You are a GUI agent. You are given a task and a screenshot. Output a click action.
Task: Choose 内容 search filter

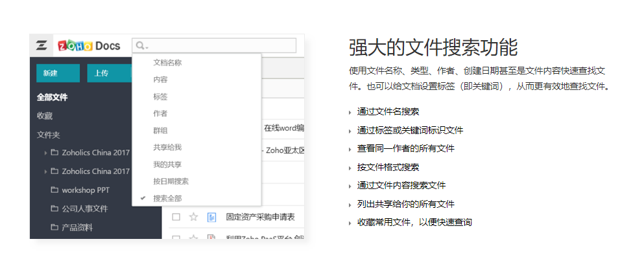(160, 80)
